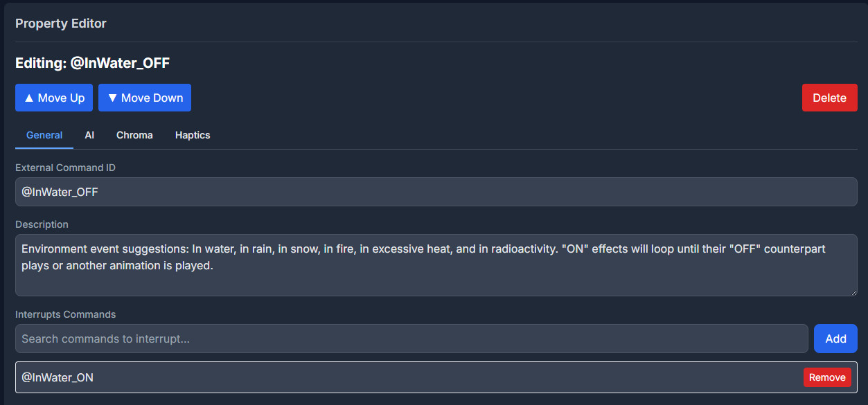This screenshot has width=868, height=405.
Task: Open the AI tab
Action: (89, 135)
